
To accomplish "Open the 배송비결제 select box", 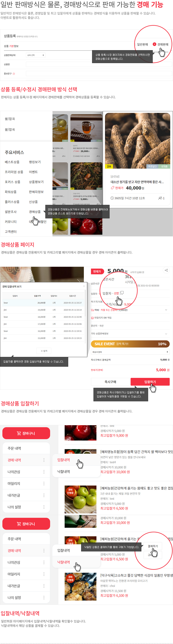I will pos(130,352).
